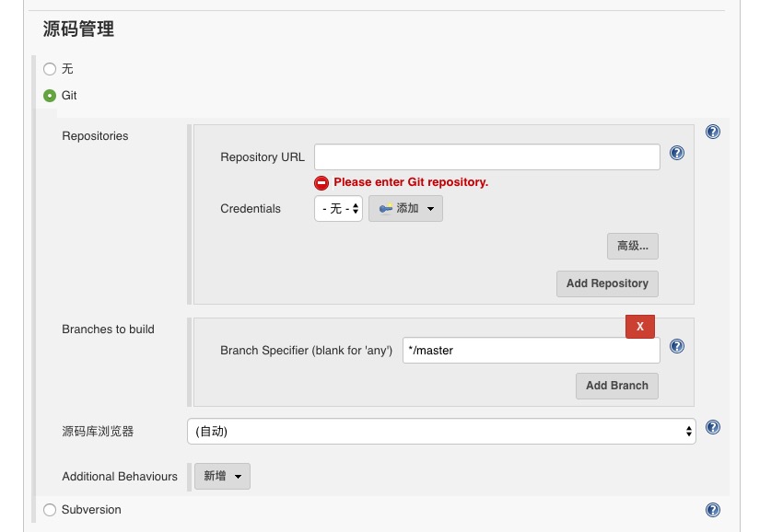This screenshot has width=783, height=532.
Task: Open help for the Repositories section
Action: 713,132
